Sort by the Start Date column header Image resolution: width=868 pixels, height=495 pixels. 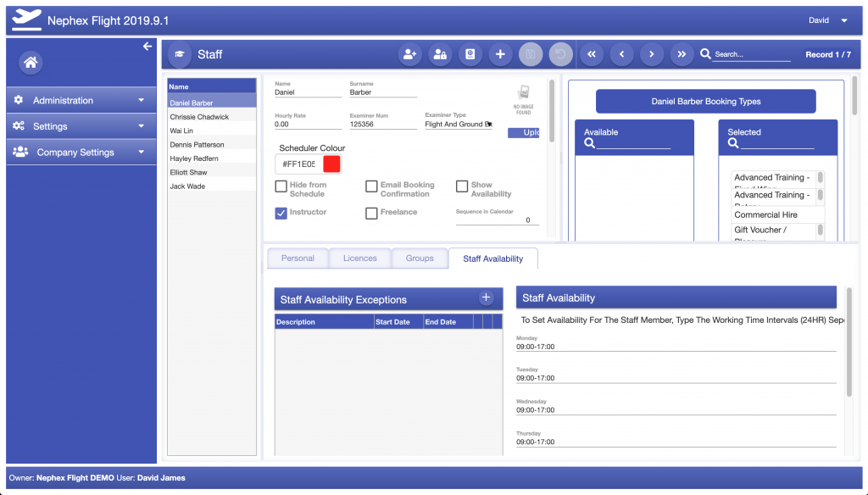point(398,322)
